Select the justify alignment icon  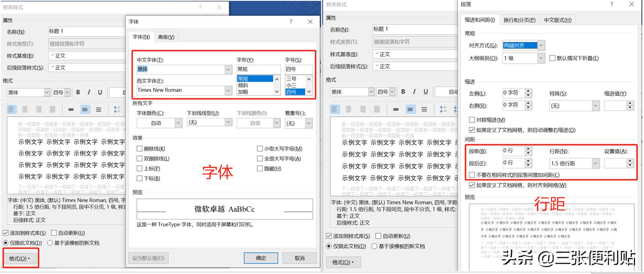pyautogui.click(x=52, y=109)
